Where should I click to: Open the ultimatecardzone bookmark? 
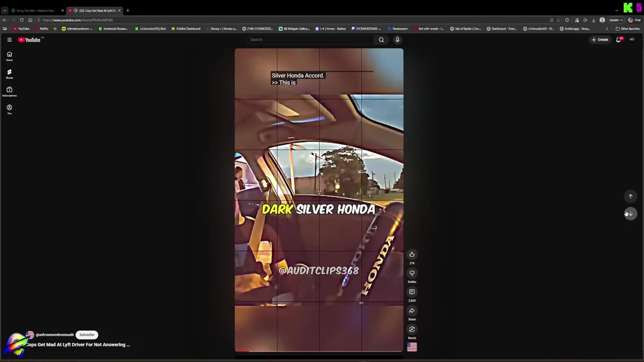click(77, 29)
